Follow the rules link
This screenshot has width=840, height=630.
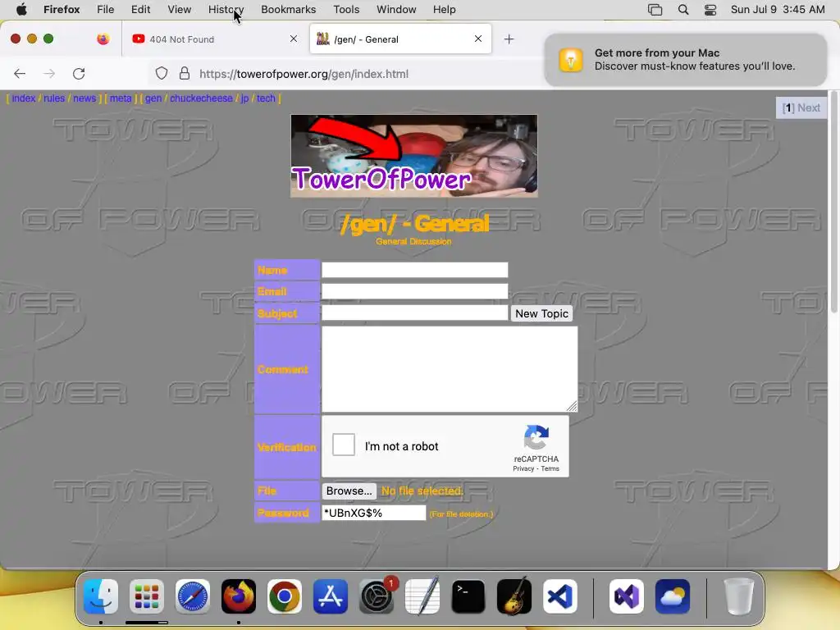(54, 98)
